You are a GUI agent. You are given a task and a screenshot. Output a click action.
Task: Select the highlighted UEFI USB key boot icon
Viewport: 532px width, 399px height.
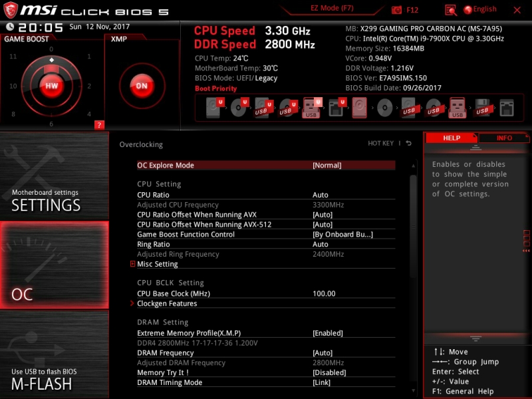(x=312, y=108)
